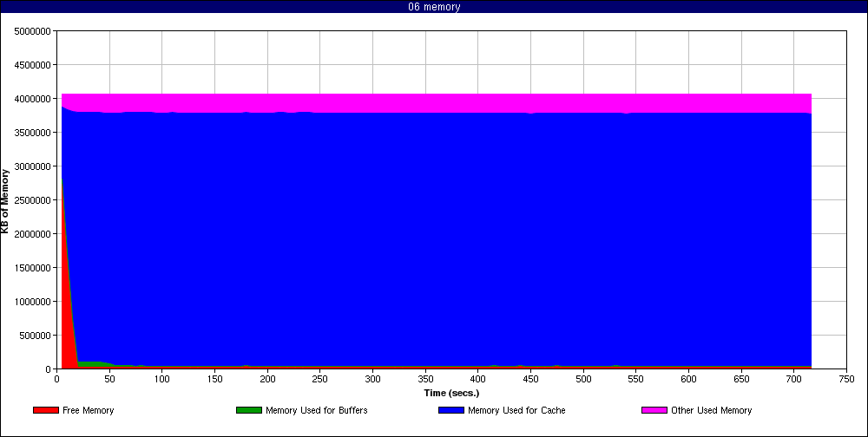Screen dimensions: 868x437
Task: Click the 200 x-axis tick label
Action: (x=267, y=380)
